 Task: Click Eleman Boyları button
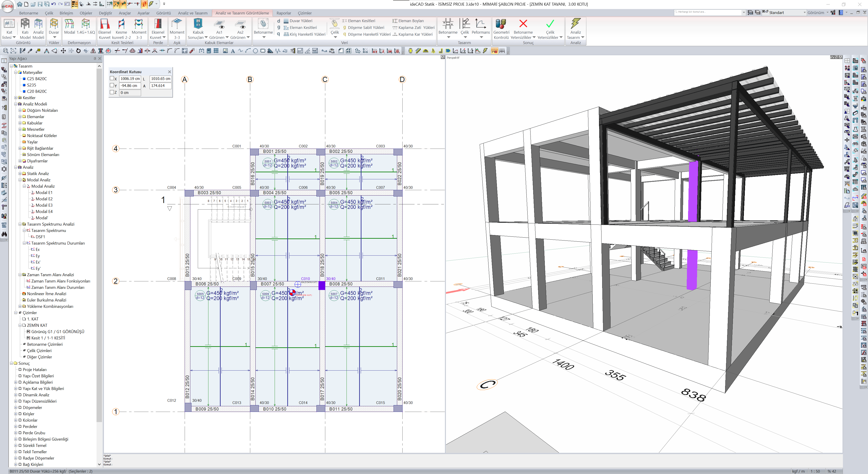click(410, 21)
